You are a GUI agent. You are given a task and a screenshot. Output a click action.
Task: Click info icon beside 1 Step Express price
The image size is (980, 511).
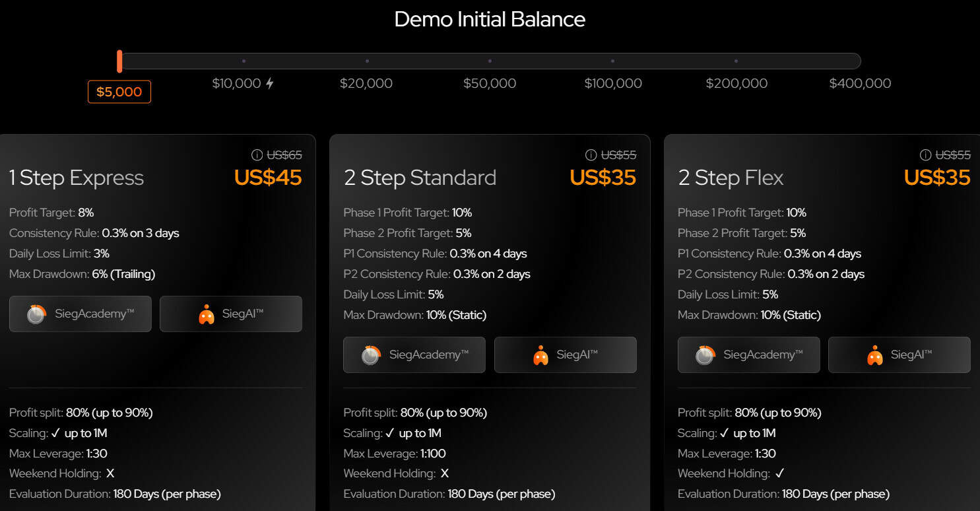coord(257,155)
